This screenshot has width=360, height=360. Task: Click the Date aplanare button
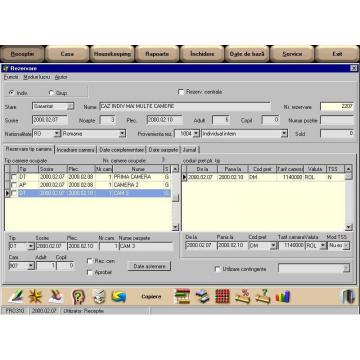(149, 266)
